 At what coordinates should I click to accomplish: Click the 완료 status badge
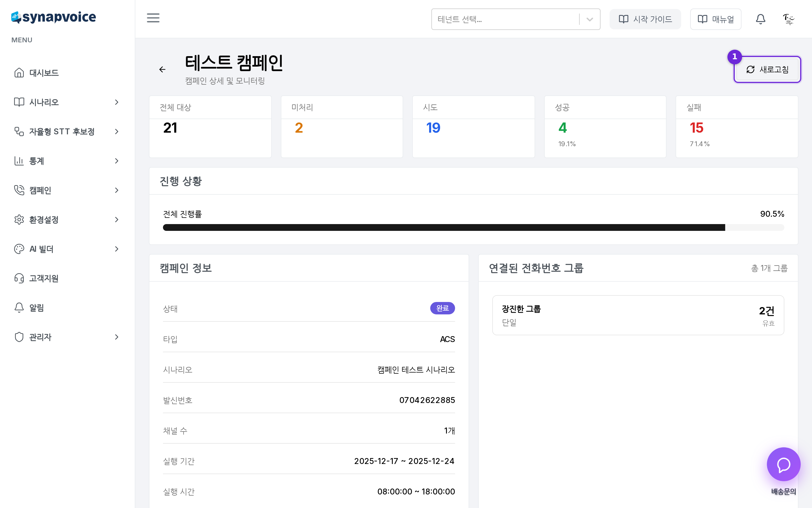click(442, 308)
